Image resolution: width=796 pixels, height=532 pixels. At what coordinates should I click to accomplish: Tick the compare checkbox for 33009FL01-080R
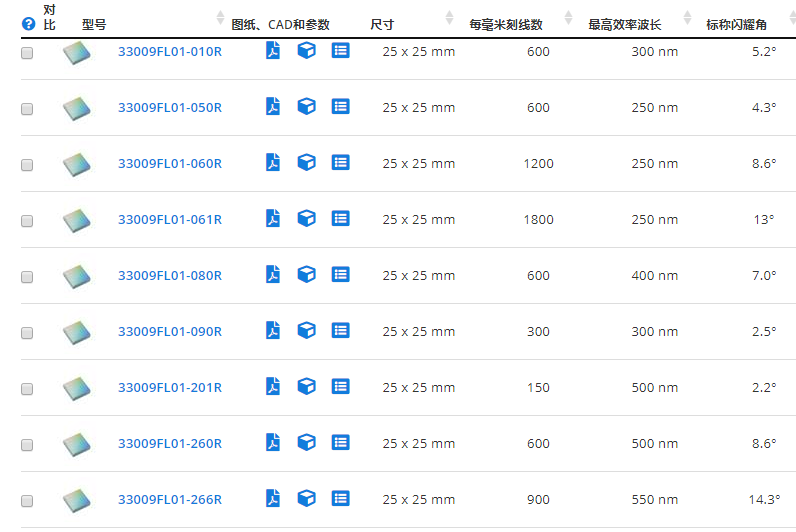tap(27, 276)
